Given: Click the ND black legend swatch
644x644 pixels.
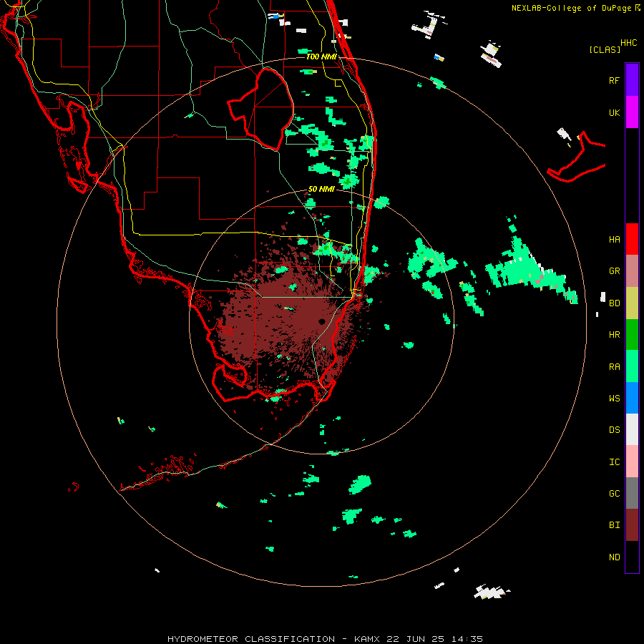Looking at the screenshot, I should 632,557.
